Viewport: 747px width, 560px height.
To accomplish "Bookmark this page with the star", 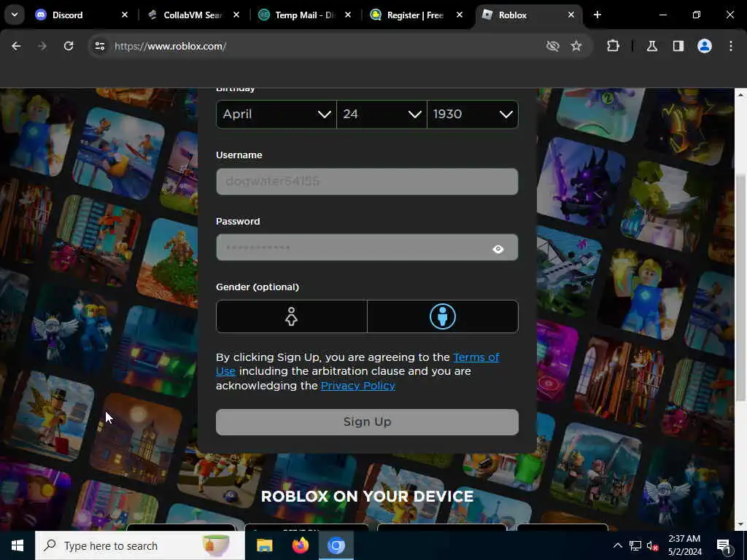I will pyautogui.click(x=576, y=46).
